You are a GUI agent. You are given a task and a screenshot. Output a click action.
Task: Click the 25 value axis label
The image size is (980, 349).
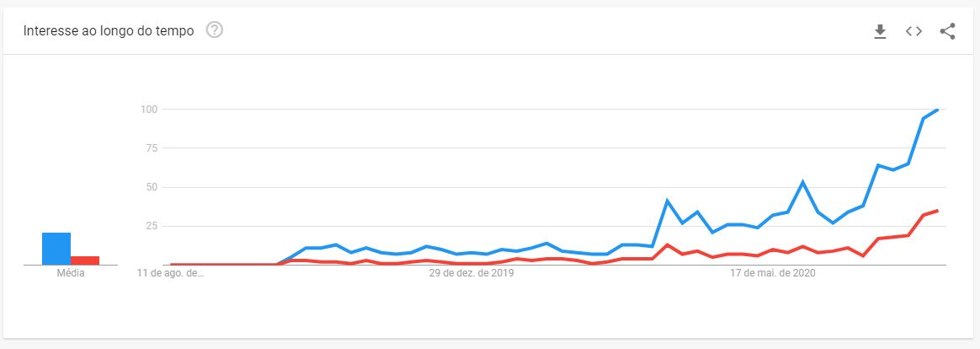tap(152, 226)
